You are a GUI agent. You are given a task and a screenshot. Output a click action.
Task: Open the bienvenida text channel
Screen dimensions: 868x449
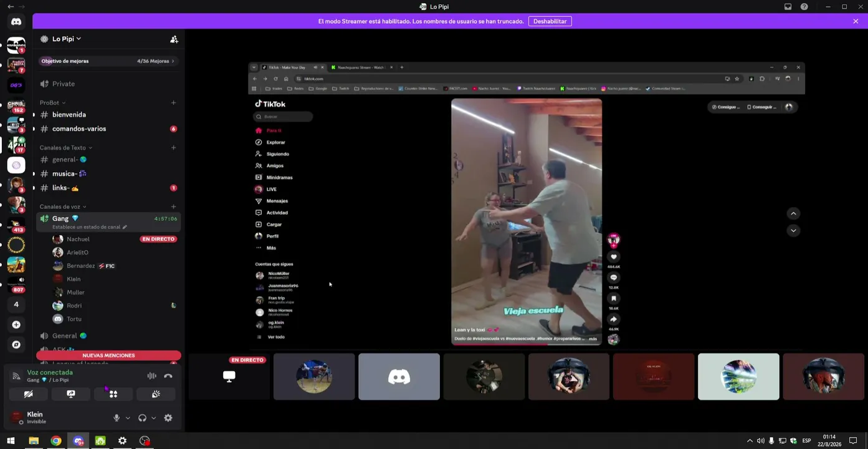108,115
